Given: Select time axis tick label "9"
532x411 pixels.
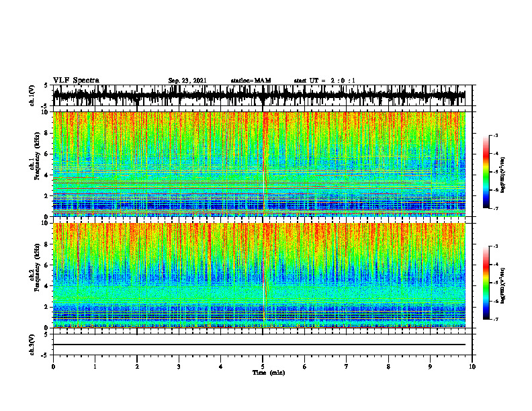Looking at the screenshot, I should coord(430,367).
